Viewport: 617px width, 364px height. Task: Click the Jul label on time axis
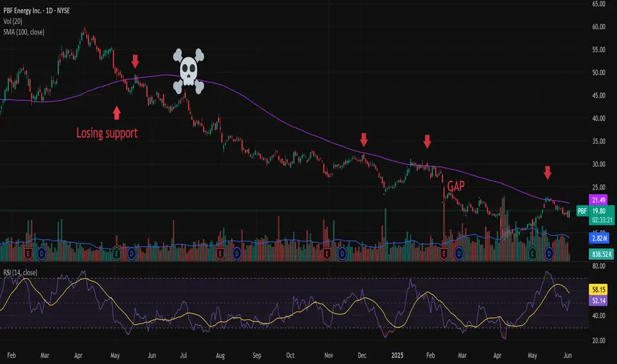click(x=183, y=355)
